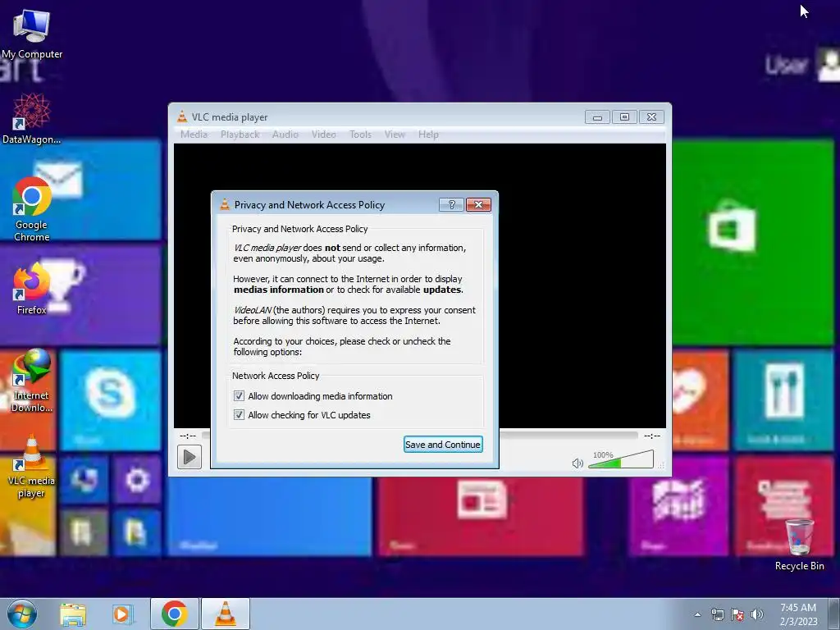840x630 pixels.
Task: Uncheck Allow checking for VLC updates
Action: coord(239,414)
